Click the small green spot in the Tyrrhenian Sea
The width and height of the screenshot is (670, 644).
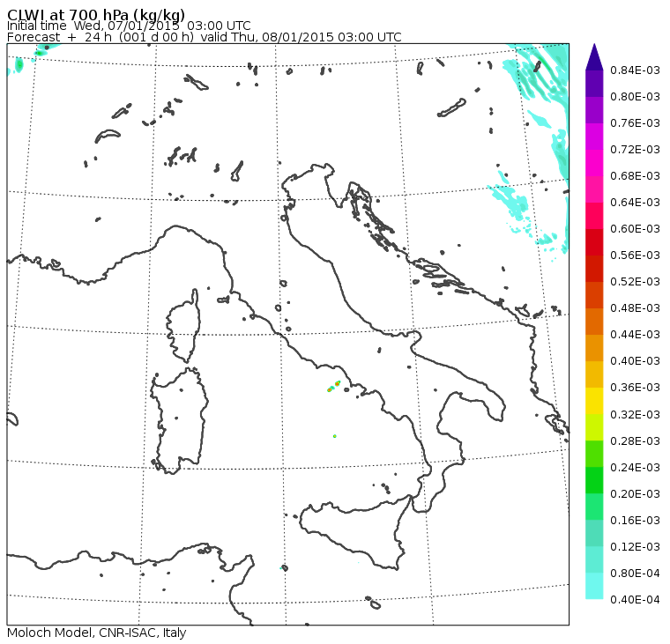tap(335, 436)
